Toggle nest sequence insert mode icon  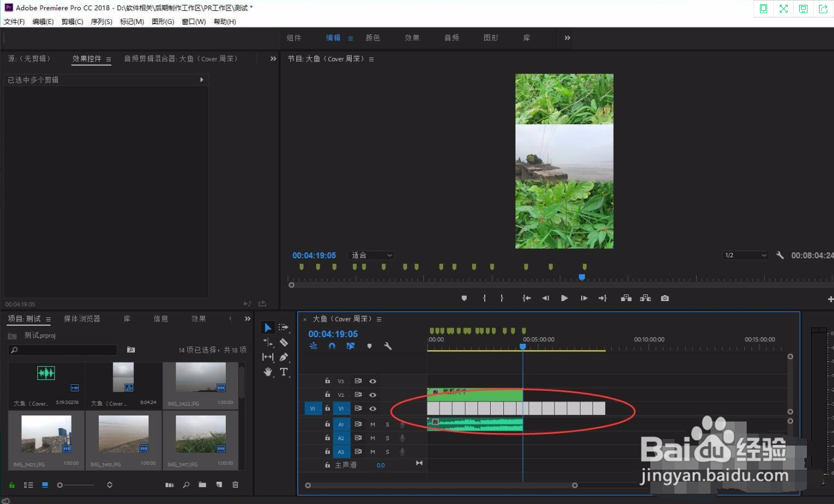click(313, 346)
